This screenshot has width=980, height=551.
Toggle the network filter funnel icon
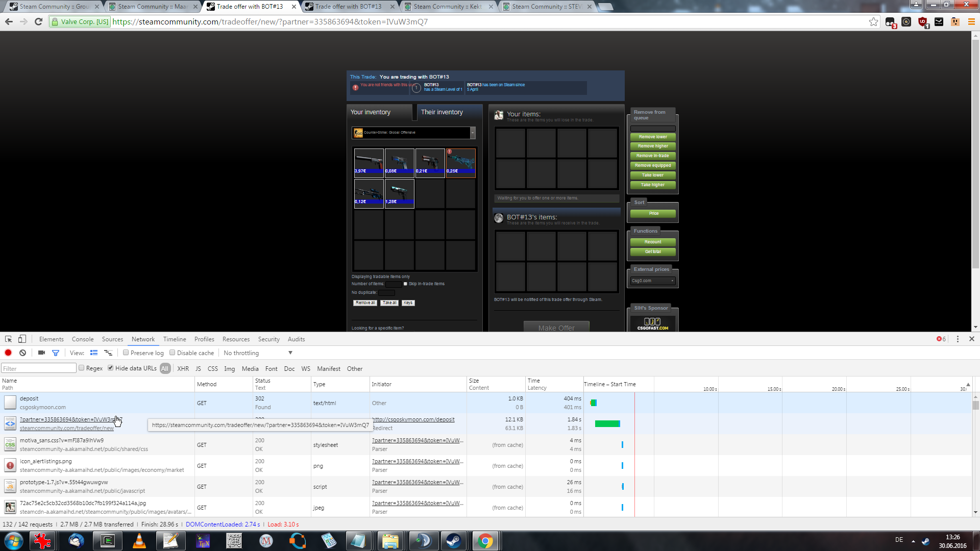click(x=56, y=353)
